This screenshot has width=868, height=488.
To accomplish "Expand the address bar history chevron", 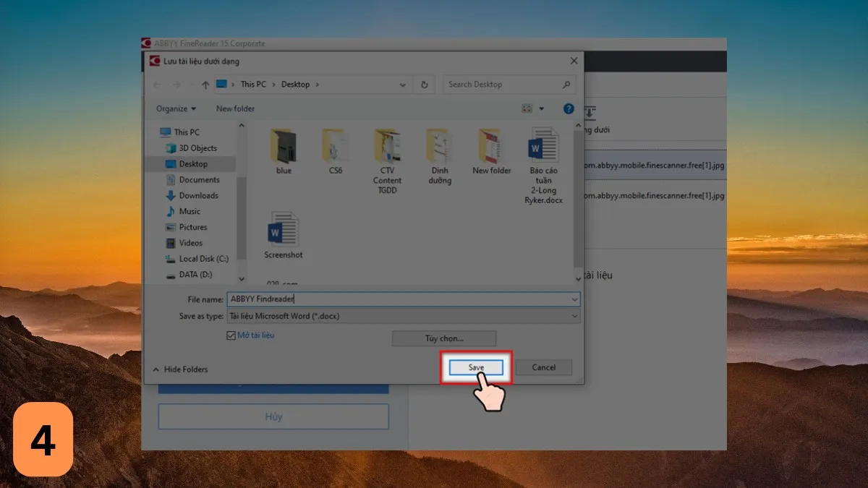I will pos(403,84).
